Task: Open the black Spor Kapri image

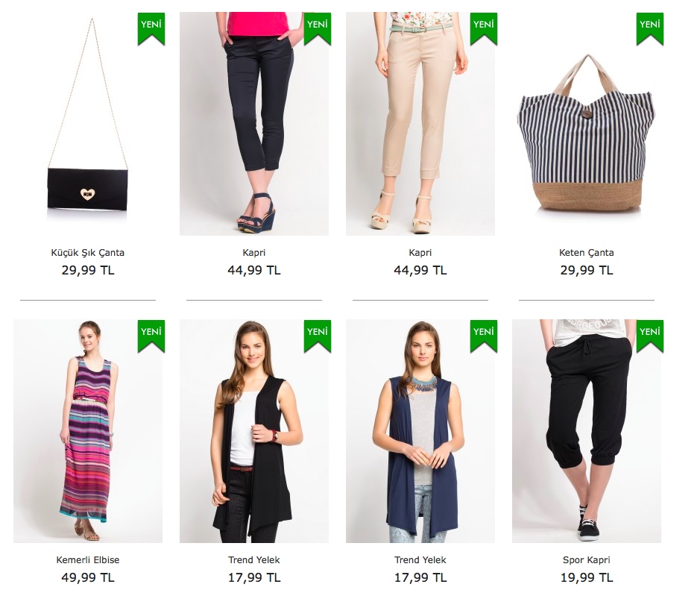Action: pos(587,431)
